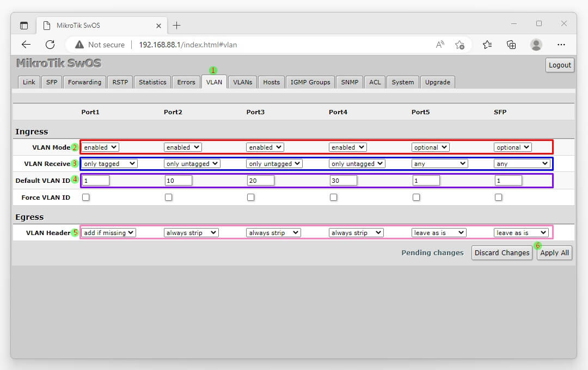Open the Collections icon in toolbar

[511, 45]
